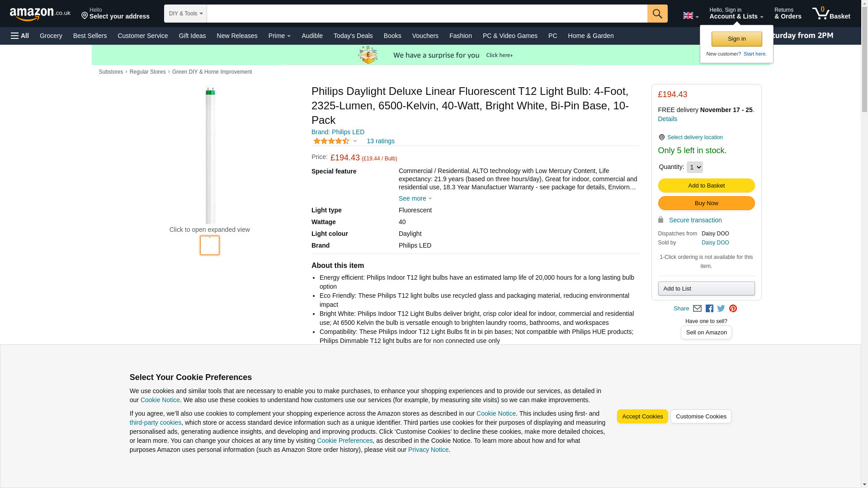Click Add to Basket button
Image resolution: width=868 pixels, height=488 pixels.
706,186
